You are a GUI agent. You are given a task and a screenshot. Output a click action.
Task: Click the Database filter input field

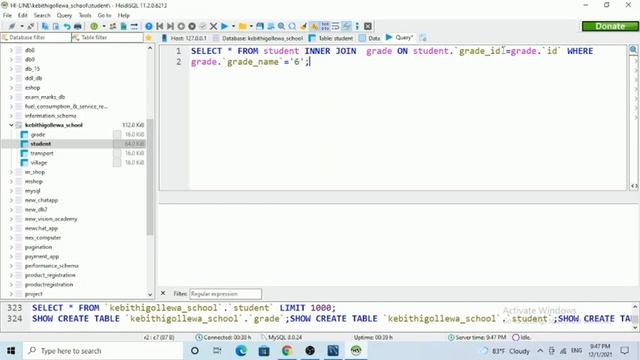(x=36, y=38)
